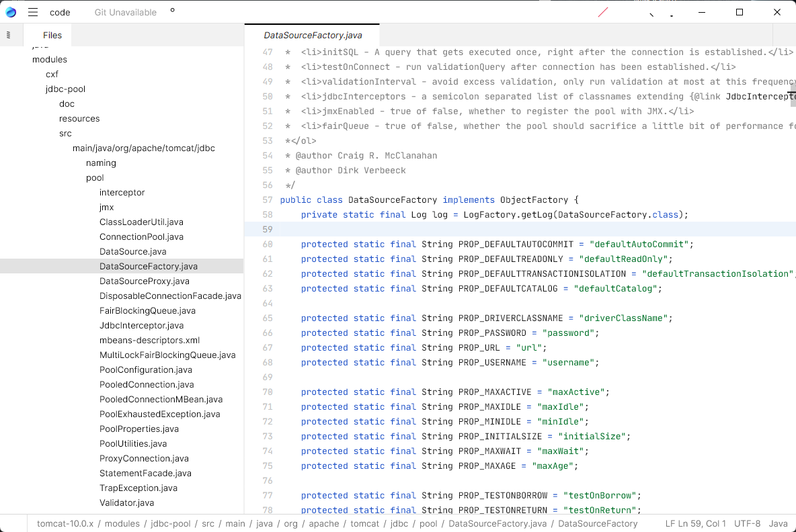Open TrapException.java file

tap(138, 488)
